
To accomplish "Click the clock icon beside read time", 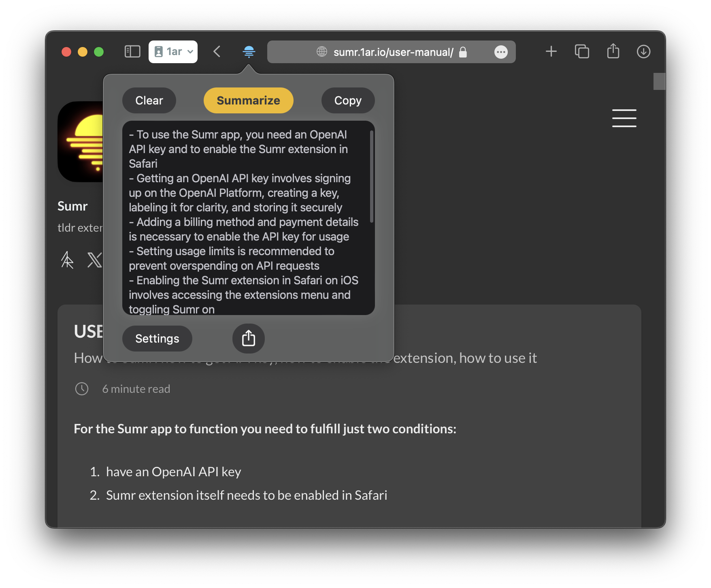I will [x=82, y=389].
